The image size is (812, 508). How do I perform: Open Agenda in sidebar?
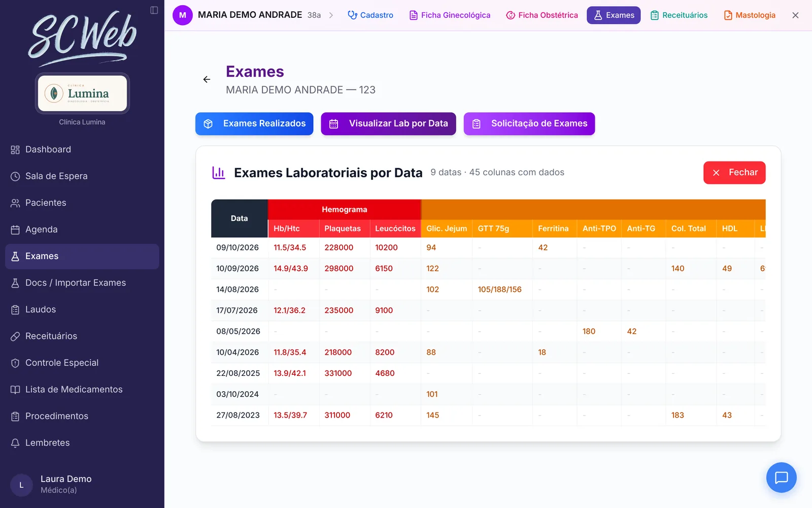pos(82,230)
